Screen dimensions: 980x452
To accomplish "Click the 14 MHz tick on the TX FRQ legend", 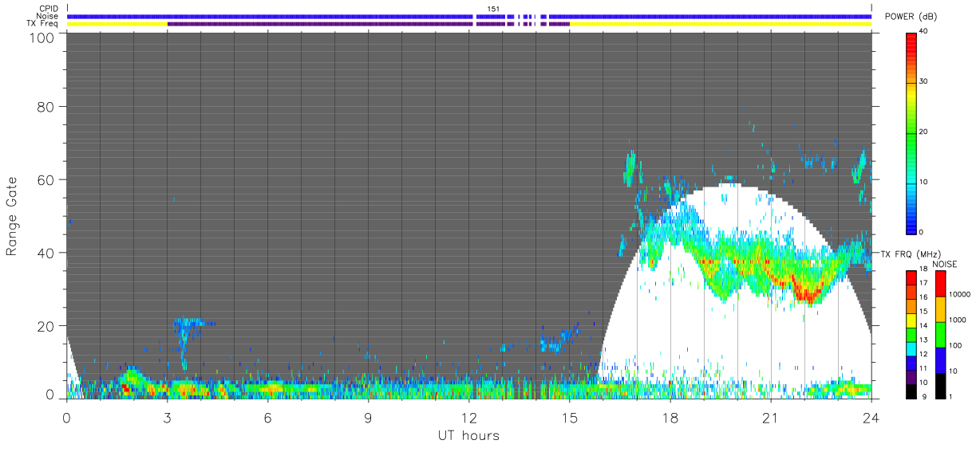I will 923,325.
